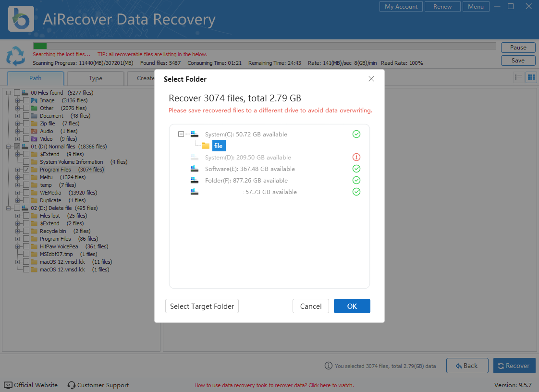Select the yellow 'file' folder icon
The width and height of the screenshot is (539, 392).
coord(206,146)
